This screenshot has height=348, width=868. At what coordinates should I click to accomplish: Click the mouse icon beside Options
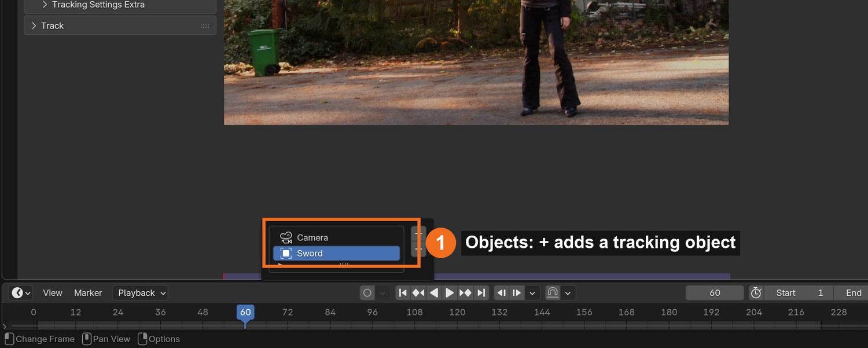pos(142,339)
